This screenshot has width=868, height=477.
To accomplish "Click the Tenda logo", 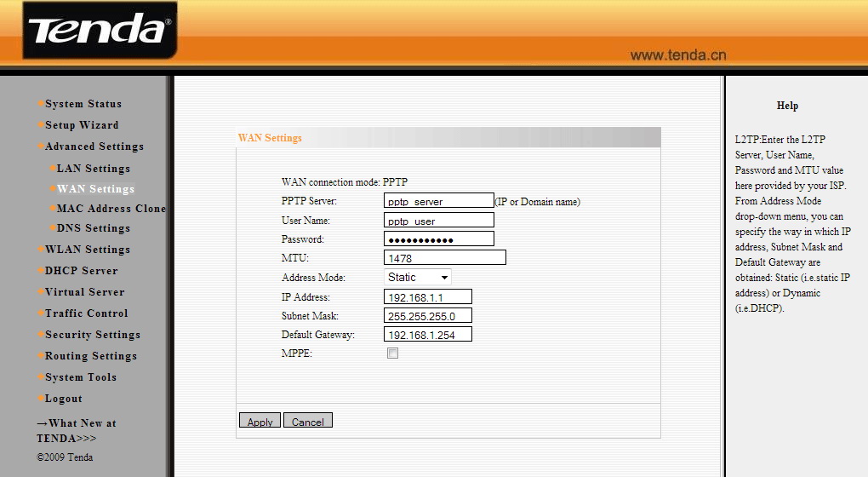I will (x=99, y=31).
